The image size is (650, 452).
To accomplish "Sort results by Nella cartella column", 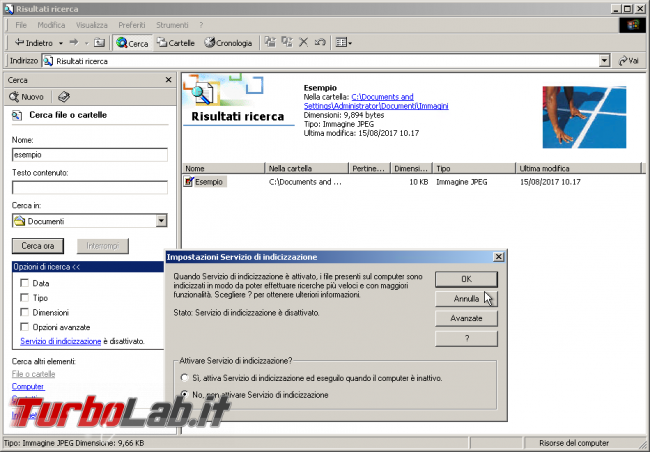I will click(x=307, y=168).
